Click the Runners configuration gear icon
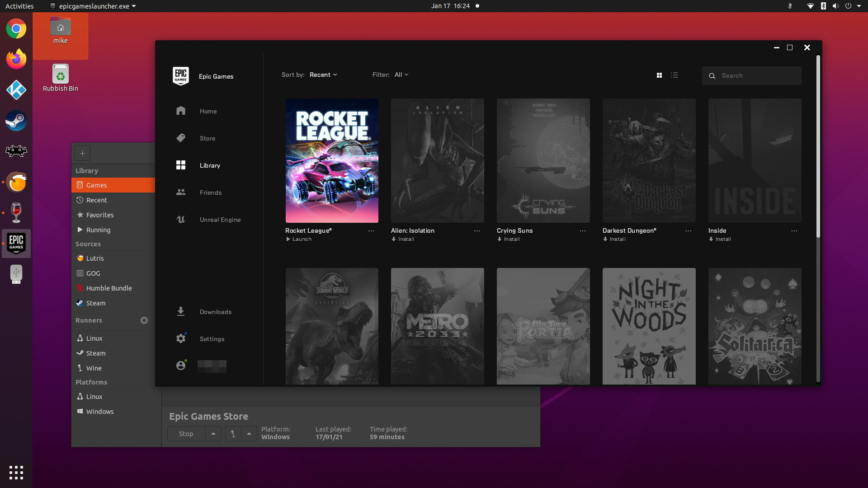The width and height of the screenshot is (868, 488). click(144, 320)
